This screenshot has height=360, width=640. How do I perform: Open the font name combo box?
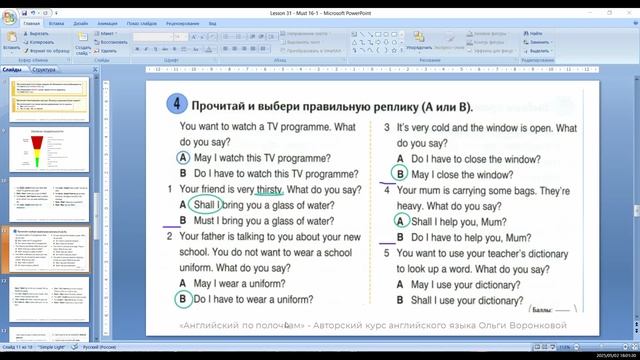(x=153, y=37)
